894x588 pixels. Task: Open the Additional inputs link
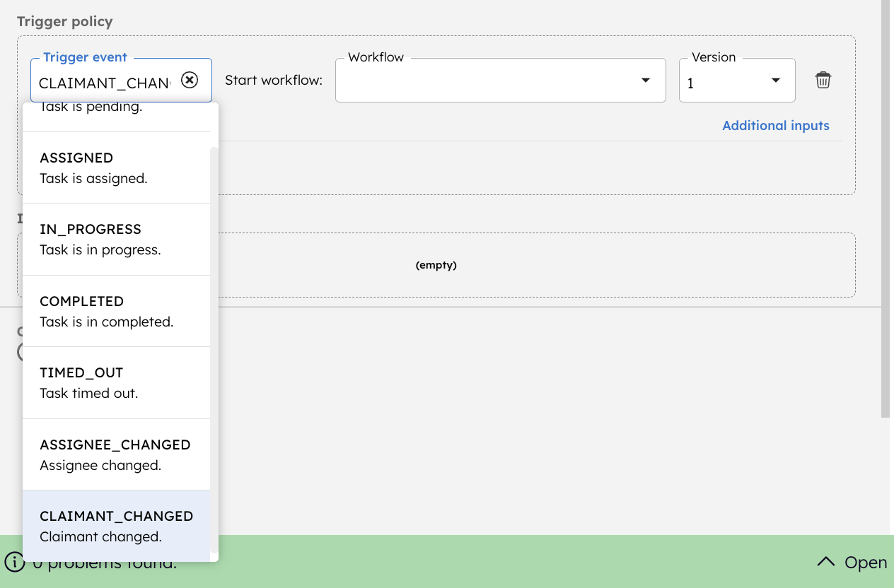pyautogui.click(x=775, y=126)
